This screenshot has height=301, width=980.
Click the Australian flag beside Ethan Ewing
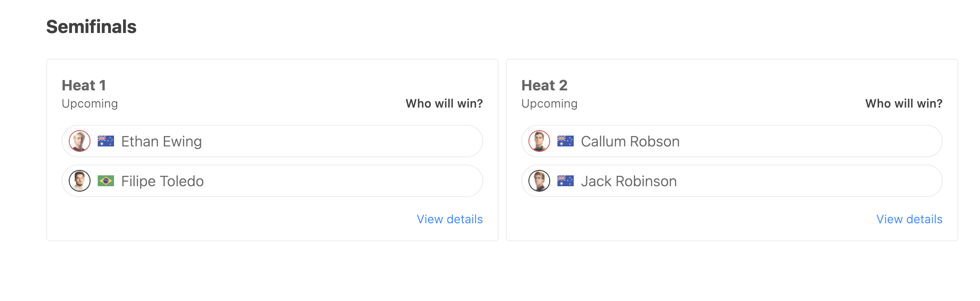[x=106, y=141]
